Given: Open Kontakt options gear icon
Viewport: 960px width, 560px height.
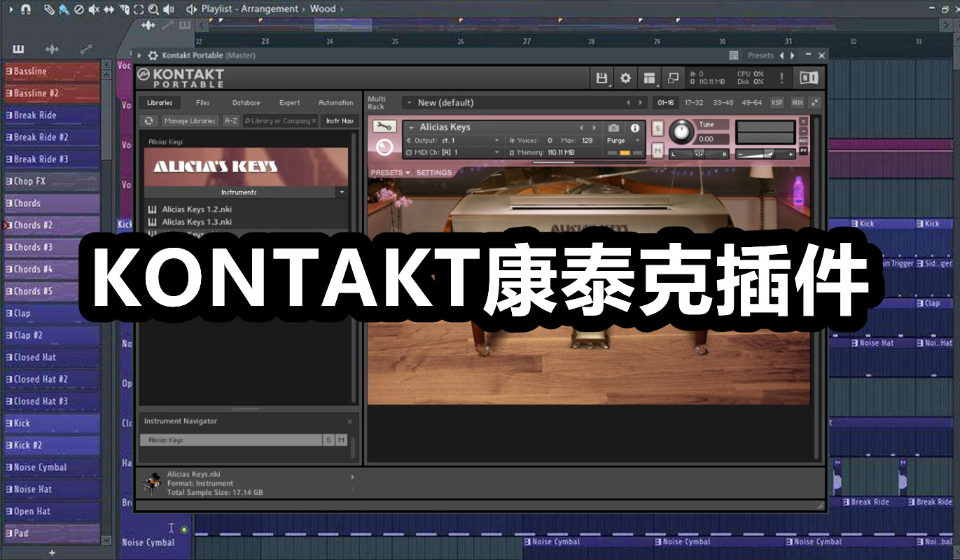Looking at the screenshot, I should coord(625,78).
